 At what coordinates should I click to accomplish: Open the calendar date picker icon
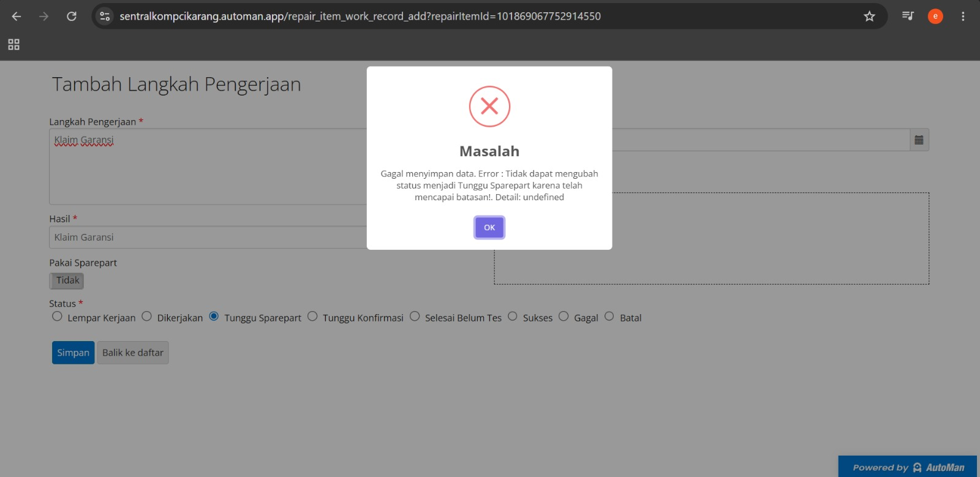pyautogui.click(x=919, y=140)
